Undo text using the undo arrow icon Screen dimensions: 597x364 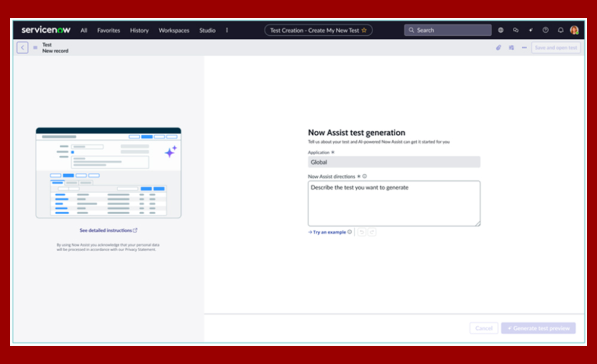[362, 232]
